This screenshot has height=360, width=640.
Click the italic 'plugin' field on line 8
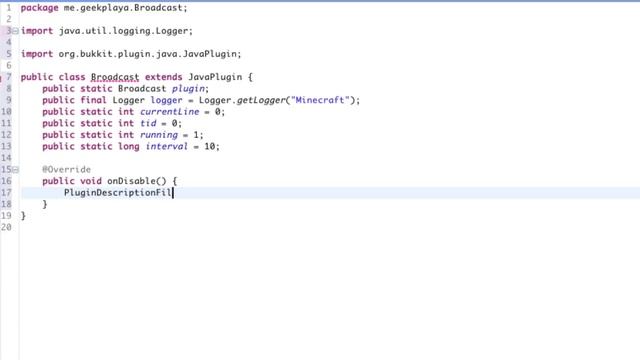188,89
